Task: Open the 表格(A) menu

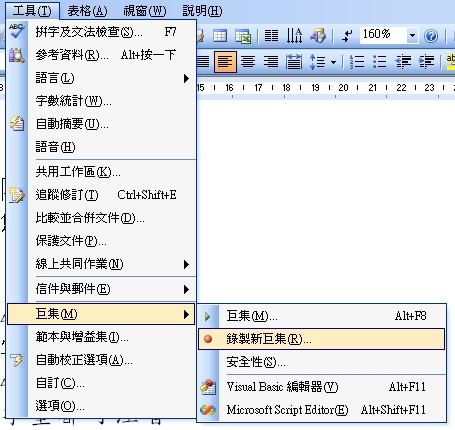Action: pyautogui.click(x=87, y=11)
